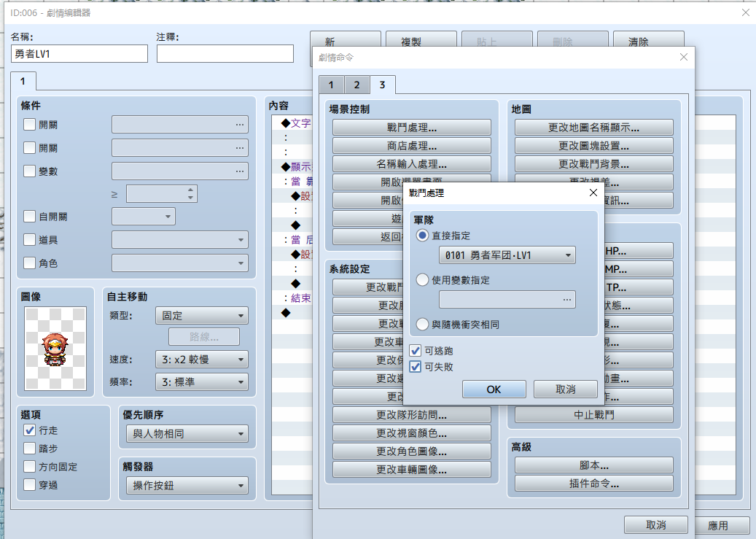The width and height of the screenshot is (756, 539).
Task: Toggle the 穿過 option checkbox
Action: pos(29,484)
